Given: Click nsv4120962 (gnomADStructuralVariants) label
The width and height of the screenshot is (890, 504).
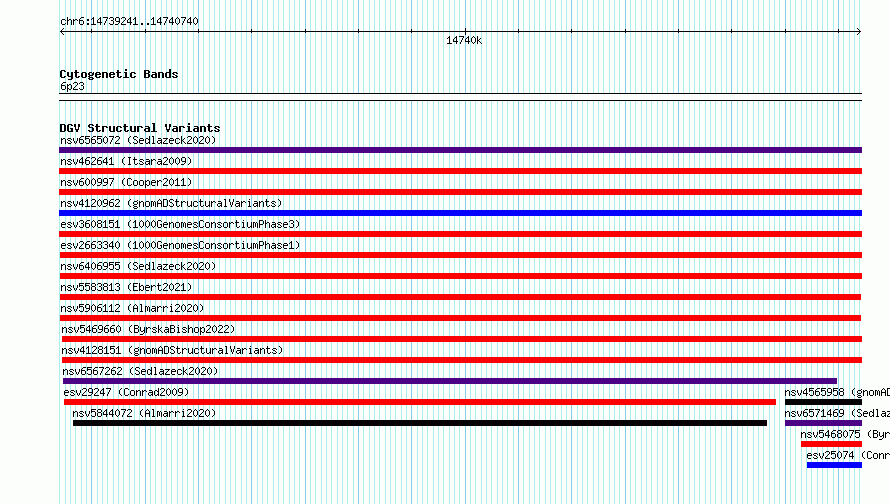Looking at the screenshot, I should point(171,203).
